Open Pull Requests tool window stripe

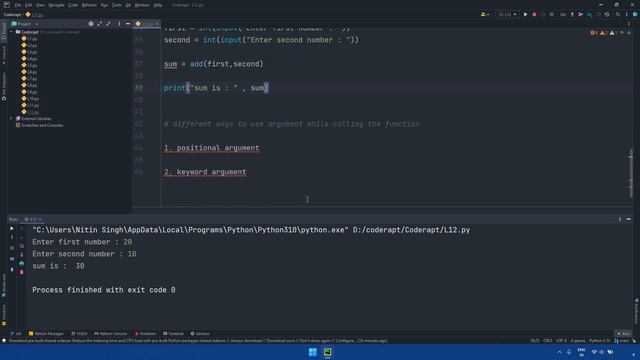(4, 87)
